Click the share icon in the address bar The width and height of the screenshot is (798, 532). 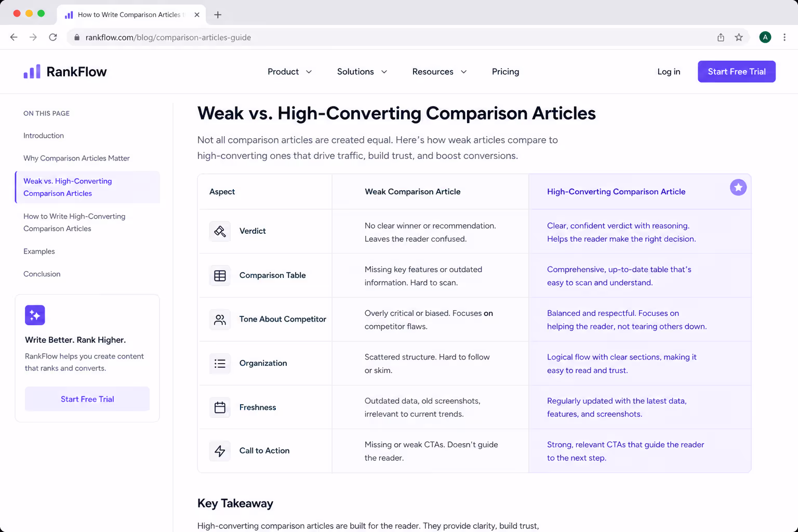721,37
